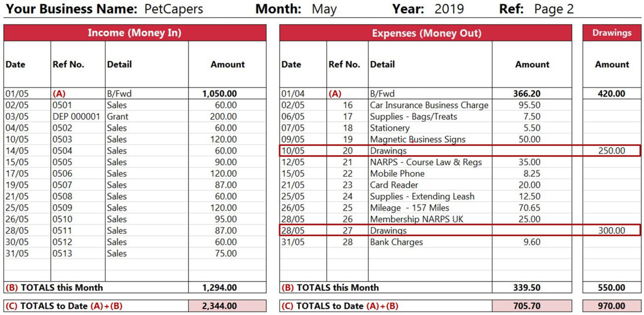Select the income B/Fwd amount 1,050.00
644x315 pixels.
219,93
